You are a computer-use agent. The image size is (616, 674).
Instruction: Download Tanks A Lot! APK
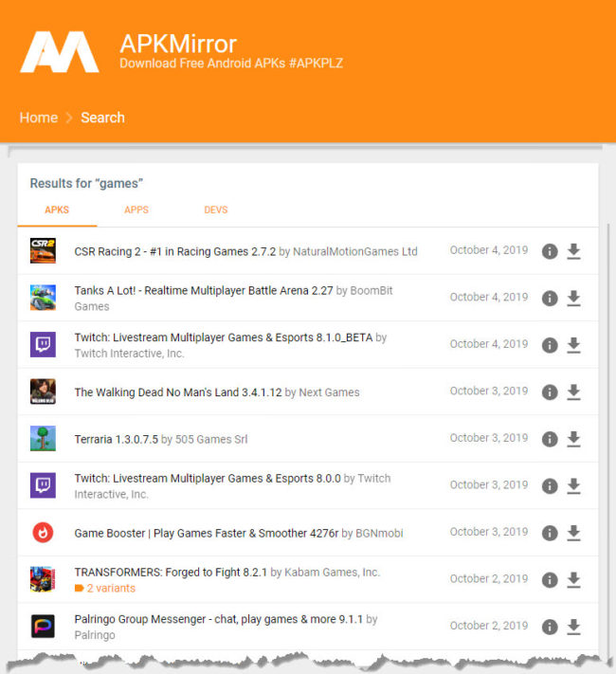coord(573,299)
